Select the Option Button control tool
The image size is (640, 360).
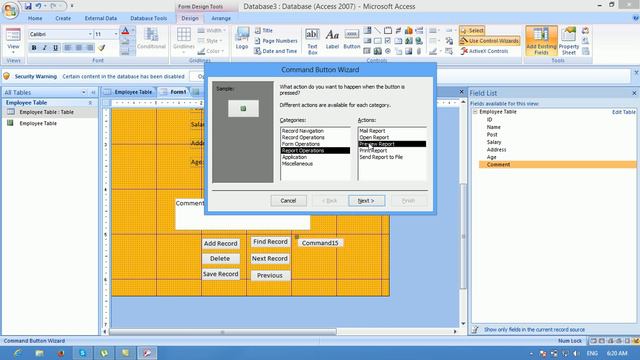(388, 51)
